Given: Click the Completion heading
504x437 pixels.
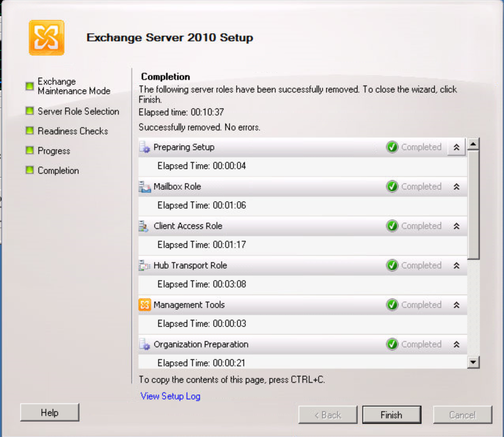Looking at the screenshot, I should [x=166, y=77].
